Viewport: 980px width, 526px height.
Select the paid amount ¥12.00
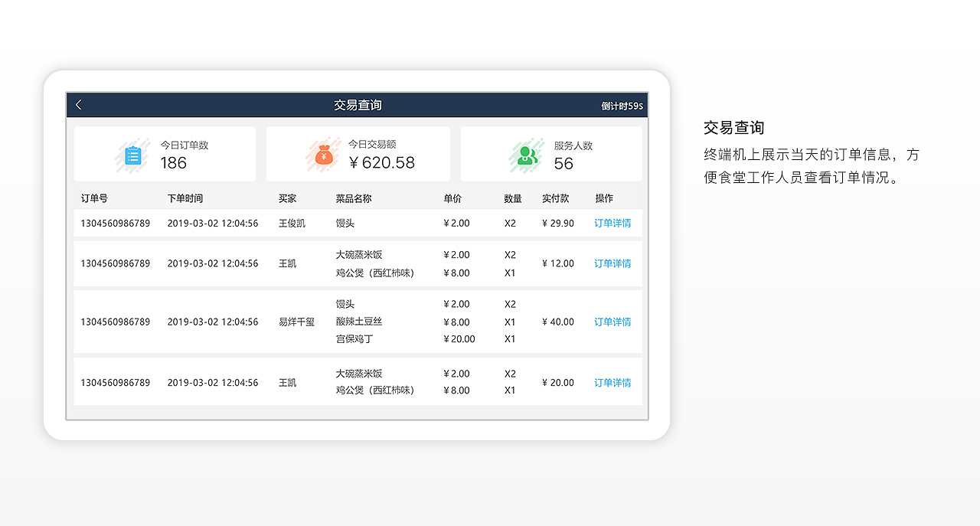point(558,263)
